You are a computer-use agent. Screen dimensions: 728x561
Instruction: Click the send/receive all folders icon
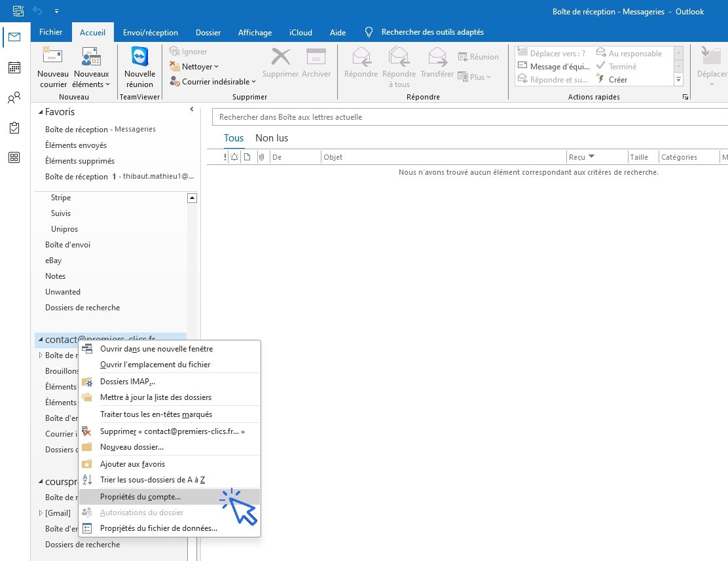(x=18, y=10)
